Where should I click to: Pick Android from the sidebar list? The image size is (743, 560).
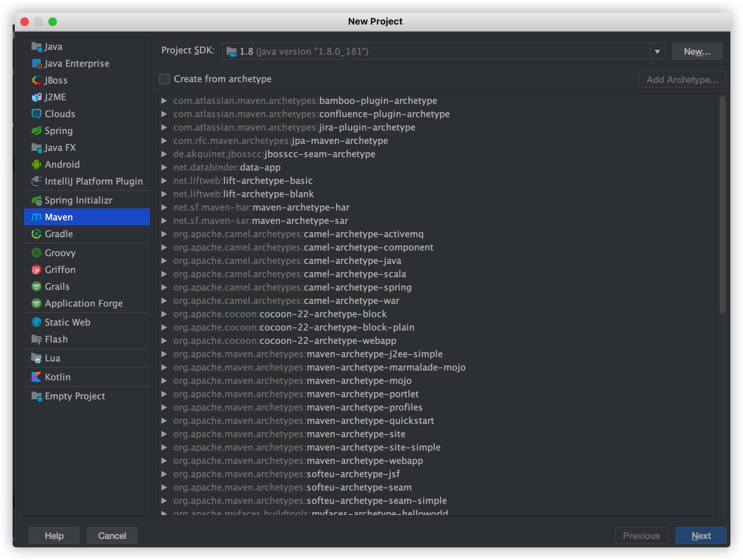[x=87, y=165]
